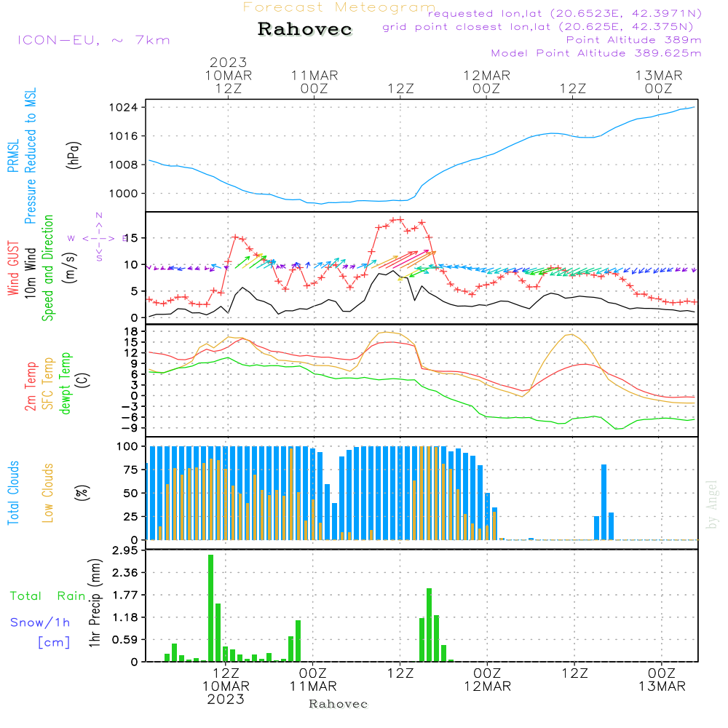Click the 'Total Rain' legend label
The width and height of the screenshot is (728, 728).
click(48, 596)
